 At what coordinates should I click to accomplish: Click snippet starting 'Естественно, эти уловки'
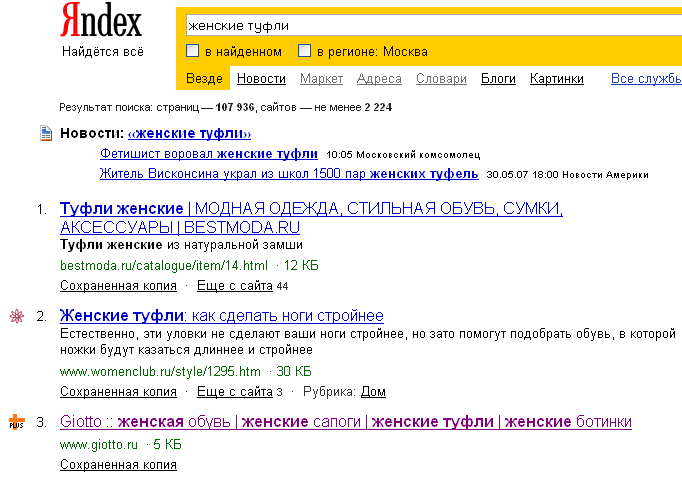click(x=368, y=342)
